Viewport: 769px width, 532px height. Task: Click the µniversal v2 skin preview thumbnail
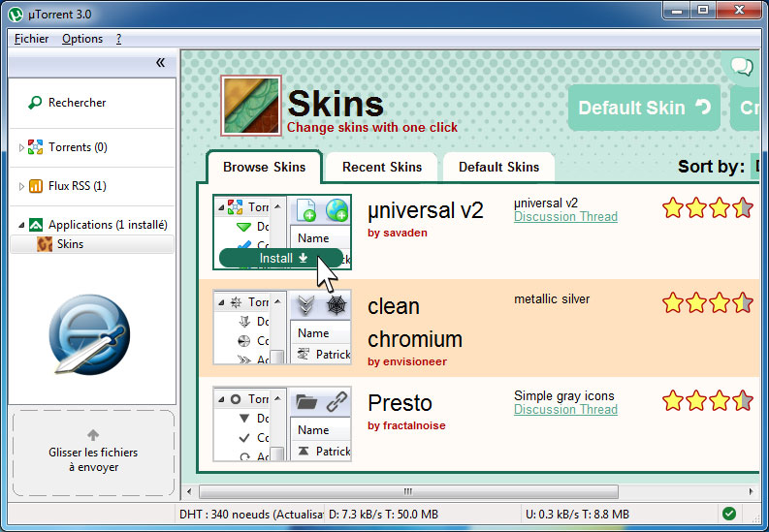coord(282,233)
